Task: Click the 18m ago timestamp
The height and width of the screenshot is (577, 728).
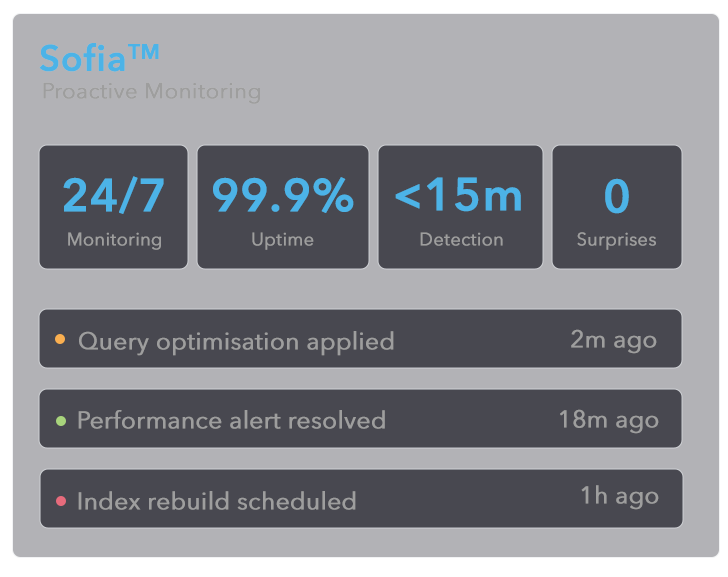Action: [x=609, y=421]
